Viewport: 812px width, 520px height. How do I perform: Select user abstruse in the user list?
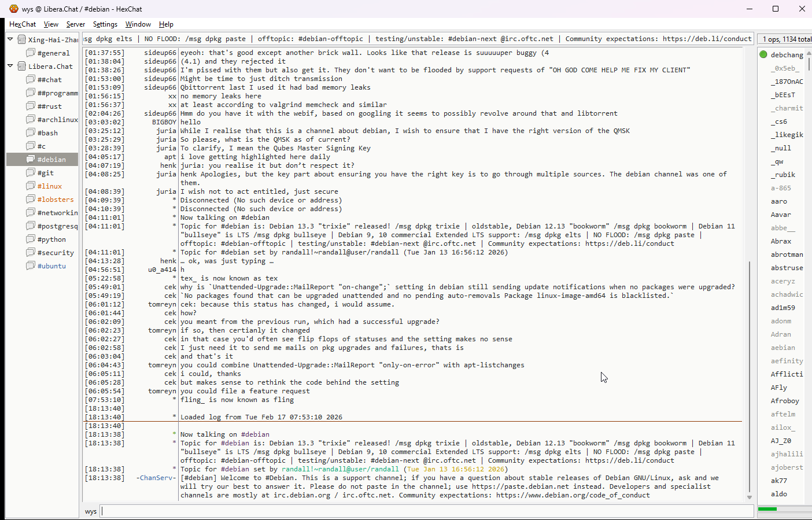point(787,268)
